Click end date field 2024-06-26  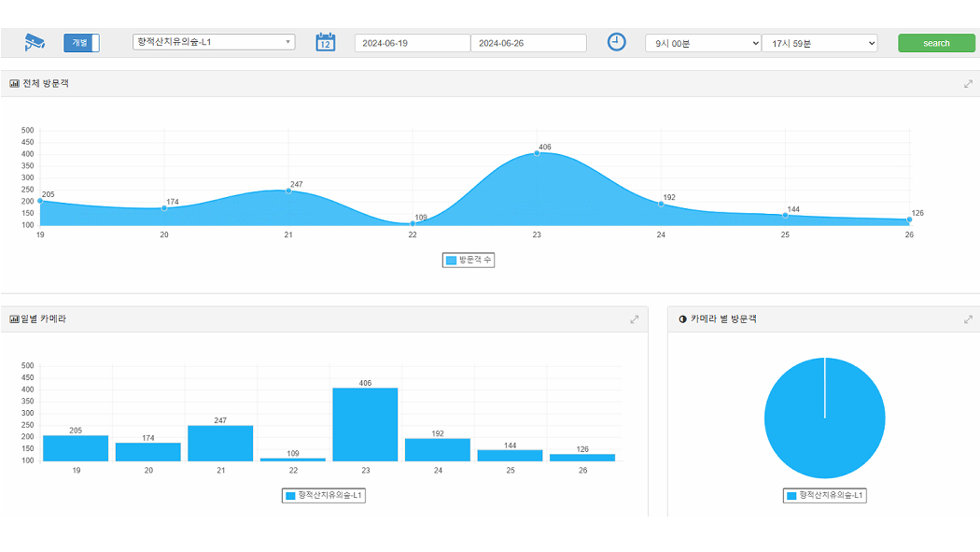528,43
